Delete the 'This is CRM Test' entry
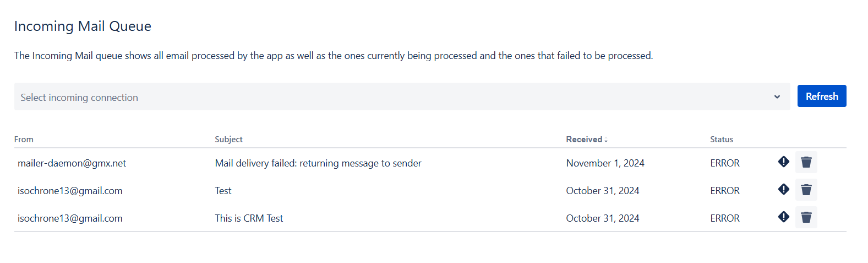This screenshot has height=263, width=868. click(806, 217)
